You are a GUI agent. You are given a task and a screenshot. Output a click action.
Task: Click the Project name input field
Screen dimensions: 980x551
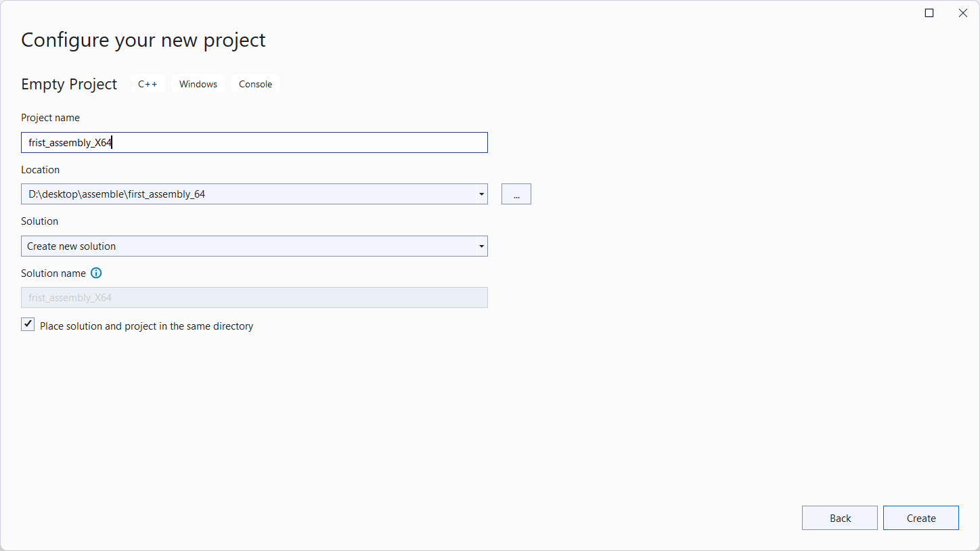pyautogui.click(x=254, y=143)
